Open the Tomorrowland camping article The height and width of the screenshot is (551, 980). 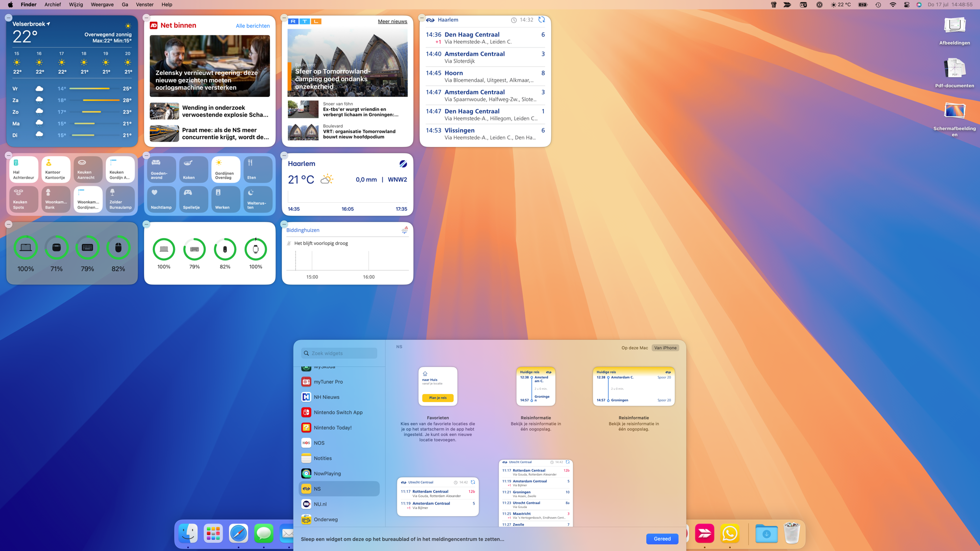[x=347, y=63]
